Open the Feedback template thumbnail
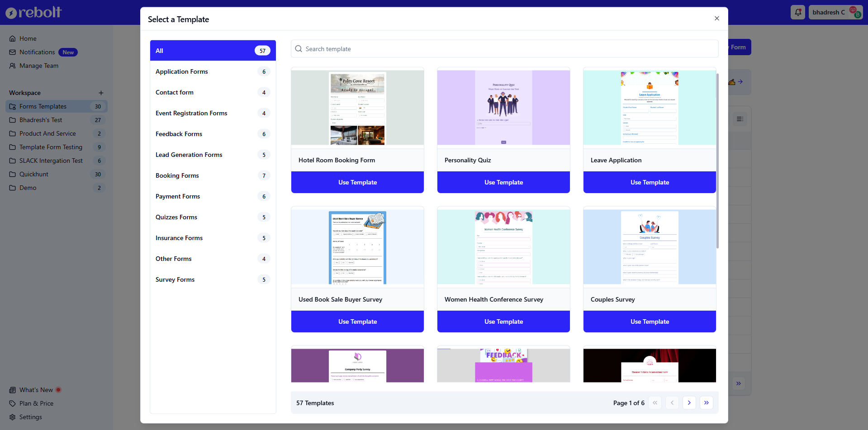Screen dimensions: 868x430 coord(503,365)
